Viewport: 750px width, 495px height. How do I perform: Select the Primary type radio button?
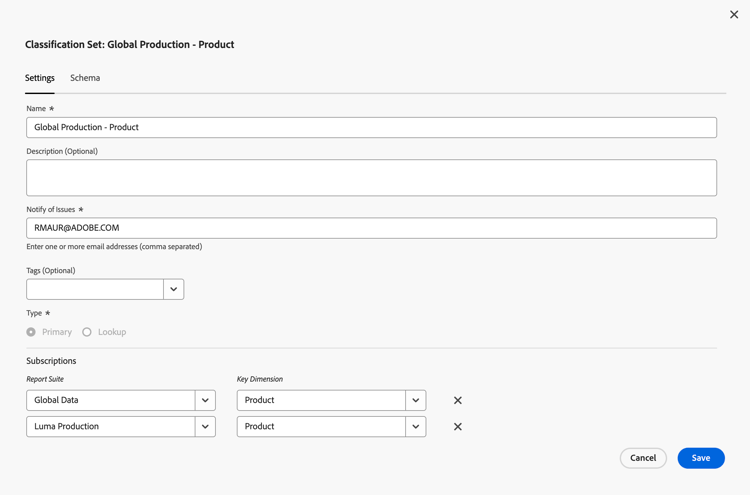[x=31, y=332]
